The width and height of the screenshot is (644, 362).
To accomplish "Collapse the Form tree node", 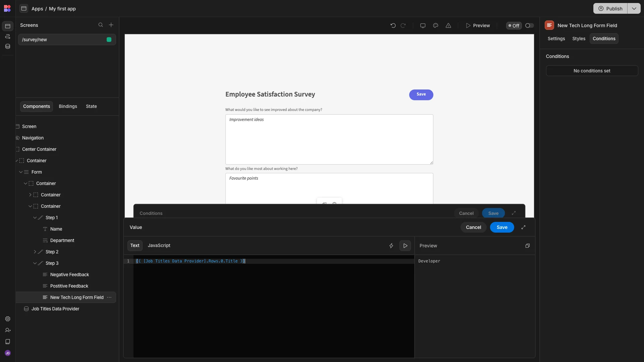I will tap(21, 172).
